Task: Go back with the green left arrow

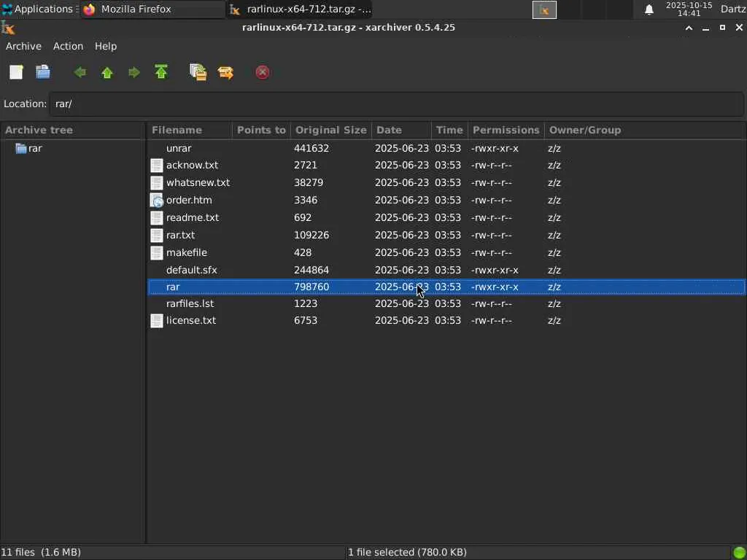Action: pos(80,72)
